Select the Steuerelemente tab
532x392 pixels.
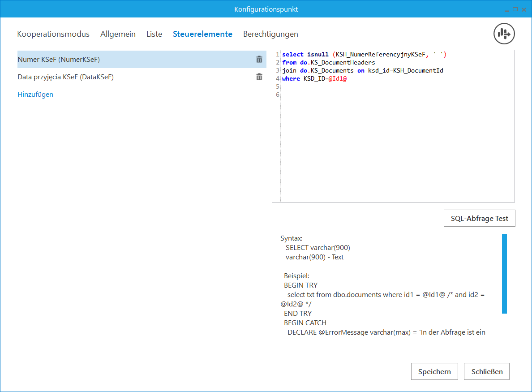click(x=202, y=34)
